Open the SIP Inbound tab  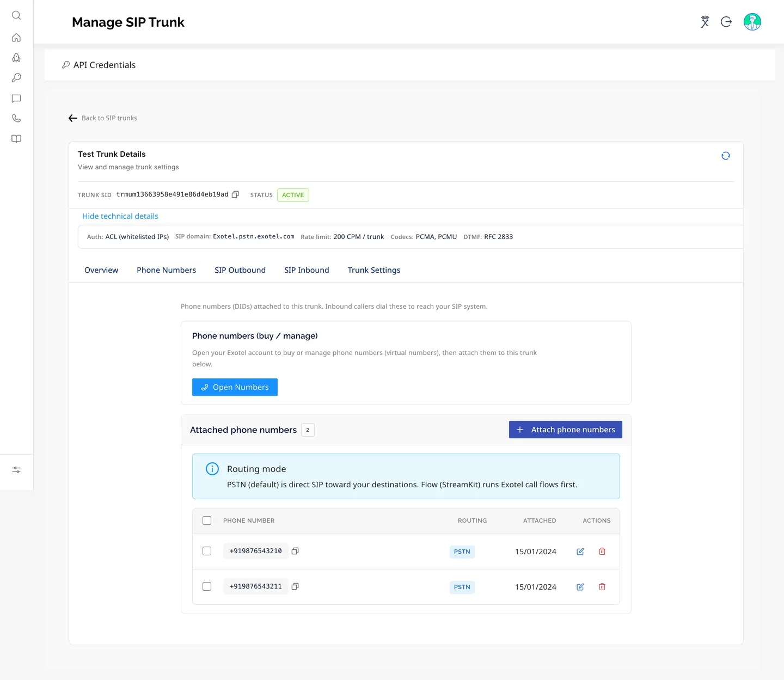pyautogui.click(x=307, y=270)
